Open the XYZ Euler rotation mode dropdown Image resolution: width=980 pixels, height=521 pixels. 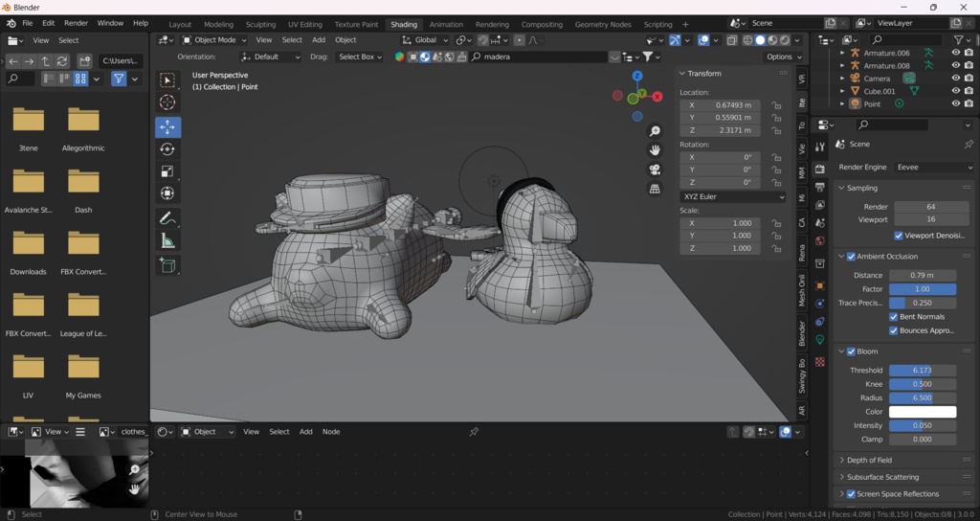[x=733, y=196]
